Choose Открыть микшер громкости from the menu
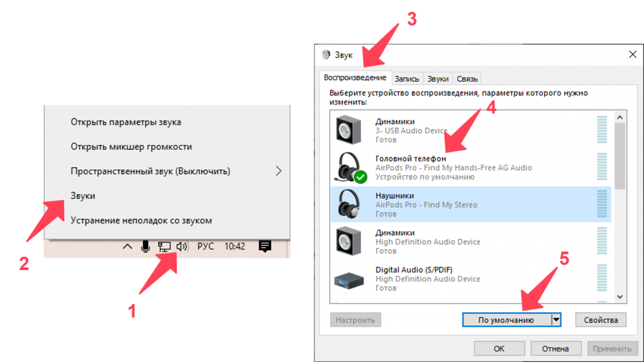 tap(131, 147)
